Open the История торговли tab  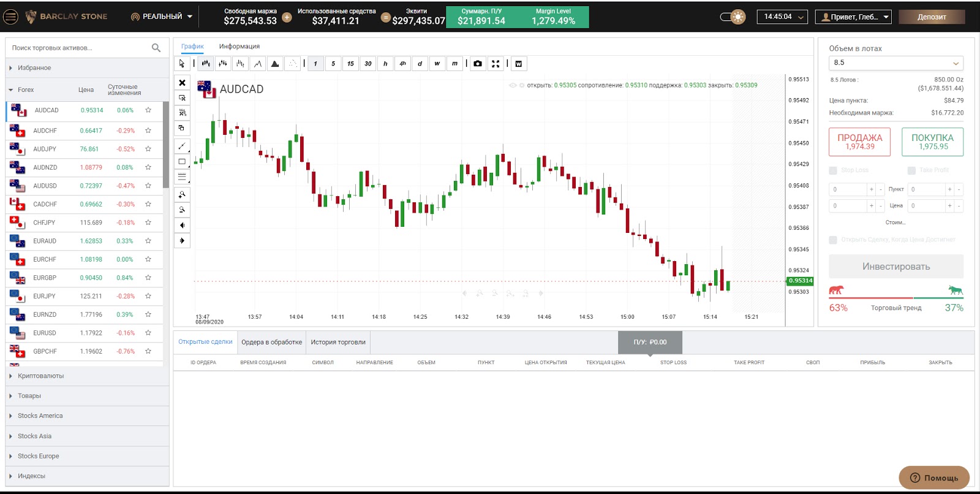coord(338,342)
